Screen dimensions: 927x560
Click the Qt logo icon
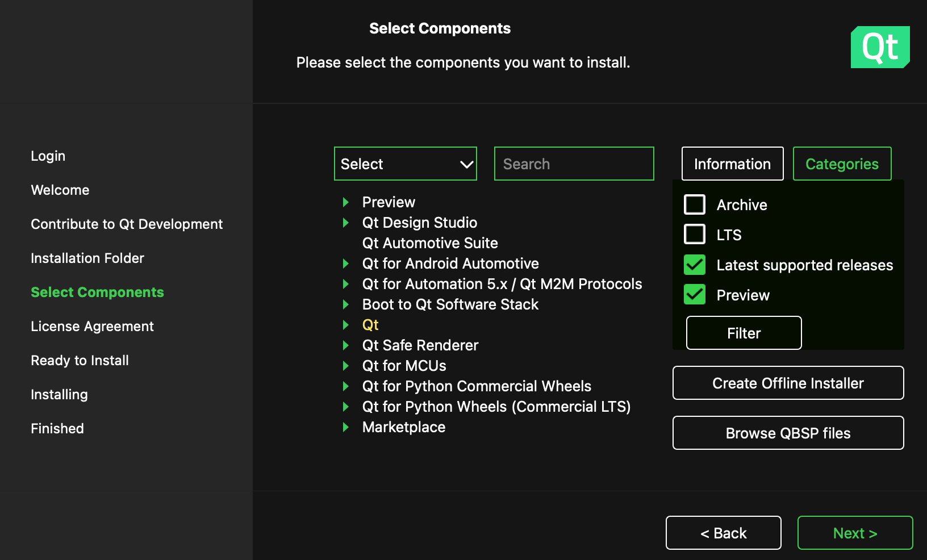880,47
